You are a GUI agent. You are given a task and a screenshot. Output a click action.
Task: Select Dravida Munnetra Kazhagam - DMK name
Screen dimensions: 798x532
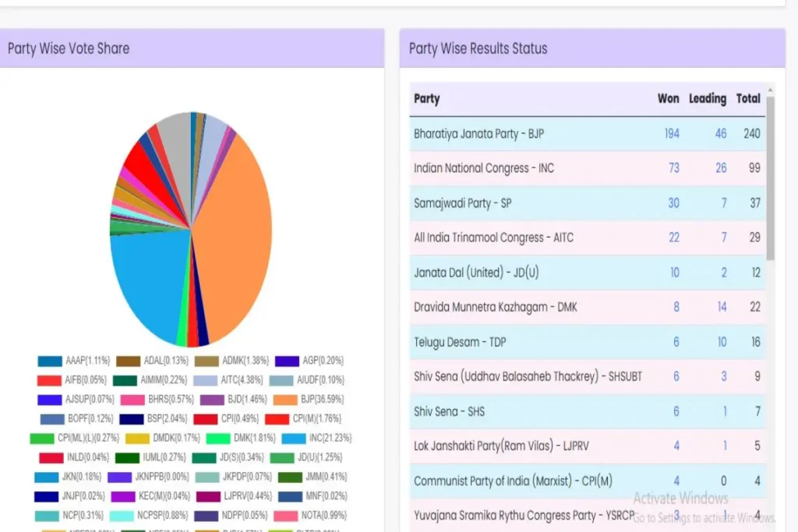point(495,307)
